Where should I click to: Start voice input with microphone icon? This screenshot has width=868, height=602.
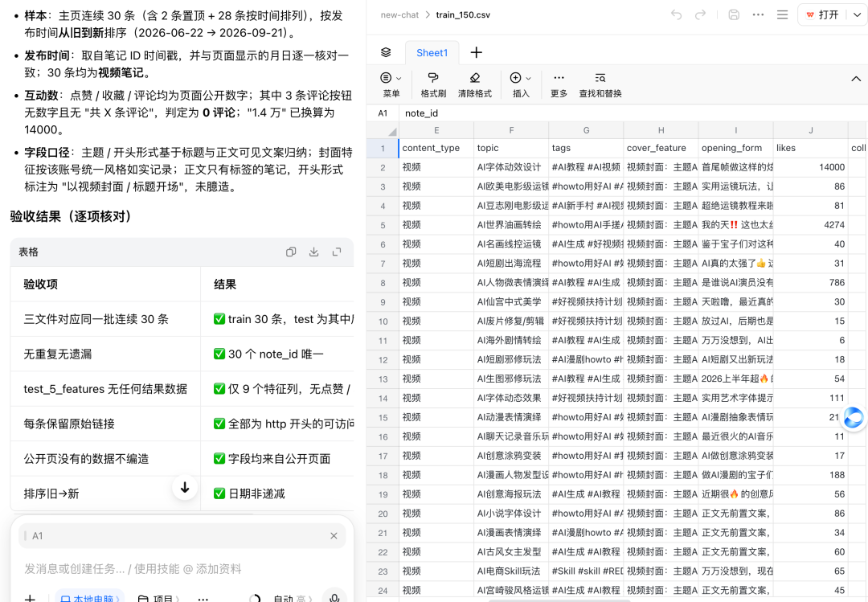coord(334,597)
